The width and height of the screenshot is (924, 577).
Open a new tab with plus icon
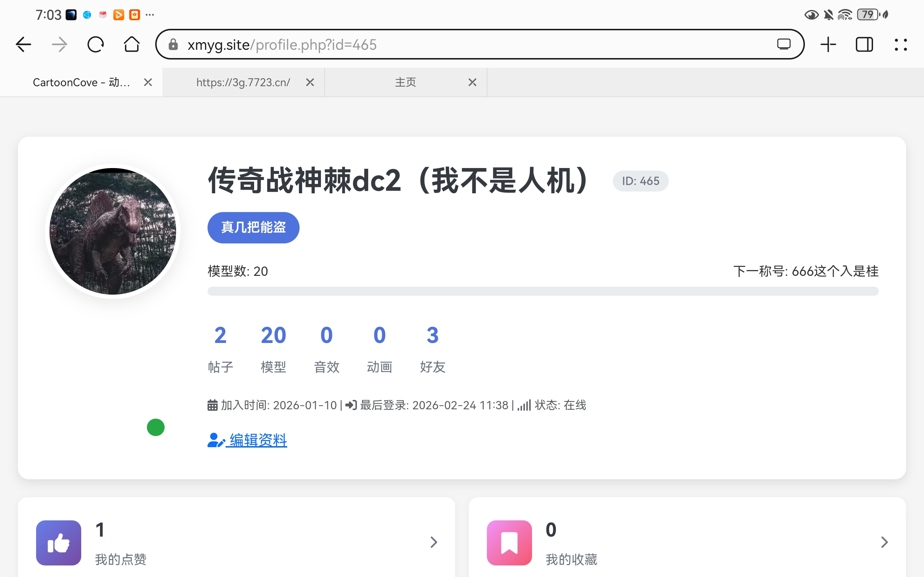pyautogui.click(x=828, y=45)
